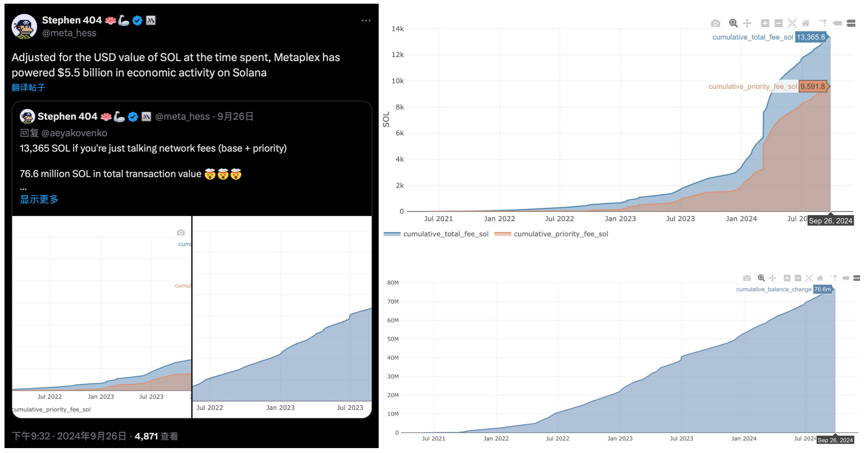Image resolution: width=868 pixels, height=453 pixels.
Task: Click the orange priority fee legend swatch
Action: click(502, 234)
